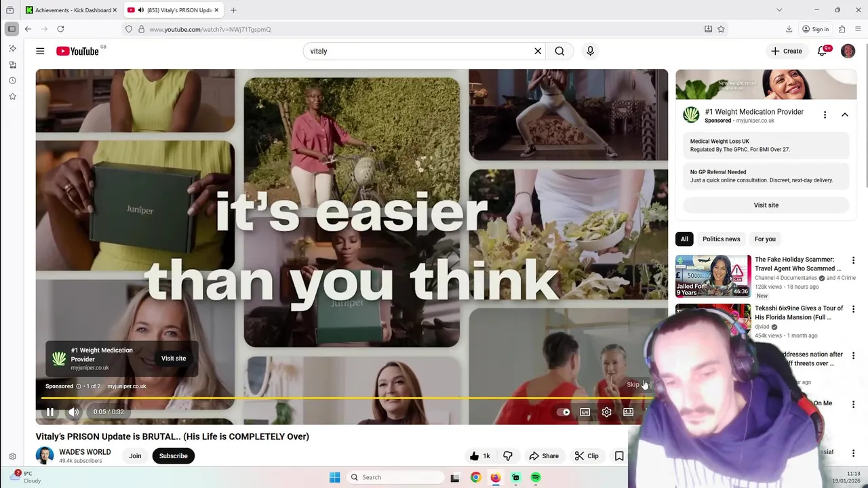The width and height of the screenshot is (868, 488).
Task: Open the notifications bell
Action: pos(823,51)
